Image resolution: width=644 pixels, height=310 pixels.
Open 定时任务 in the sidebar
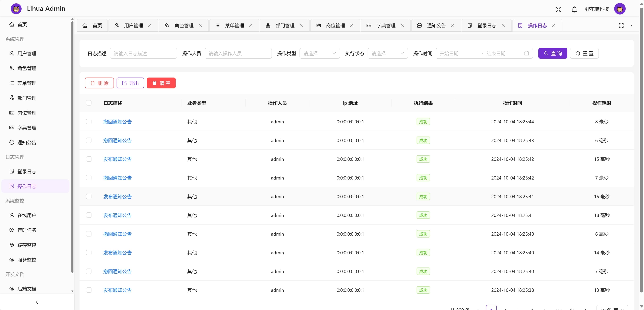pos(26,230)
